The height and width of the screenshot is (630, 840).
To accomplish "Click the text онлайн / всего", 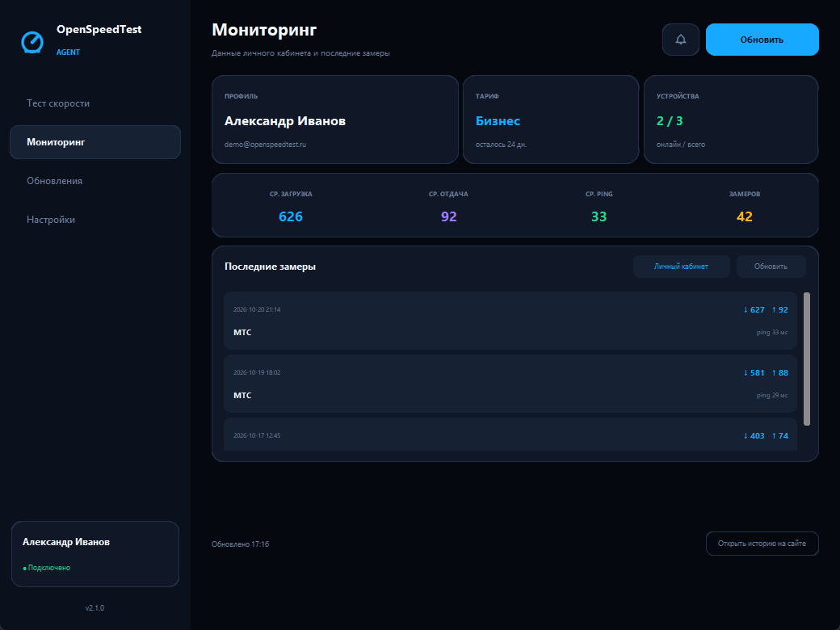I will [680, 145].
